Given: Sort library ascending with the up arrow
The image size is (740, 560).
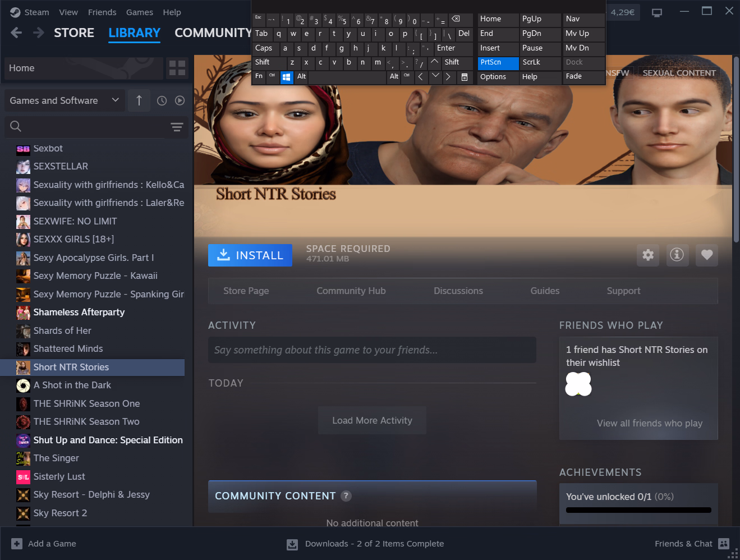Looking at the screenshot, I should tap(139, 100).
